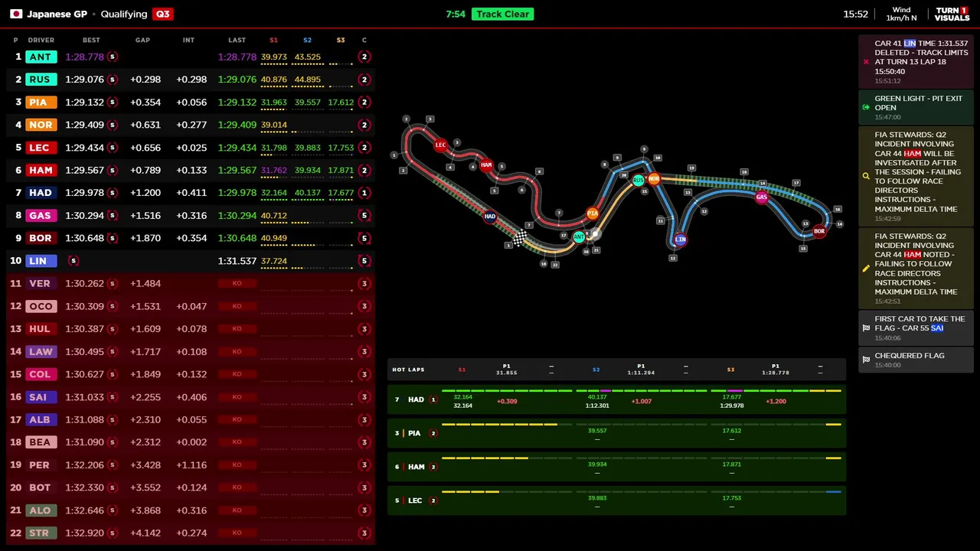Click the GAP column header
The image size is (980, 551).
click(x=142, y=40)
